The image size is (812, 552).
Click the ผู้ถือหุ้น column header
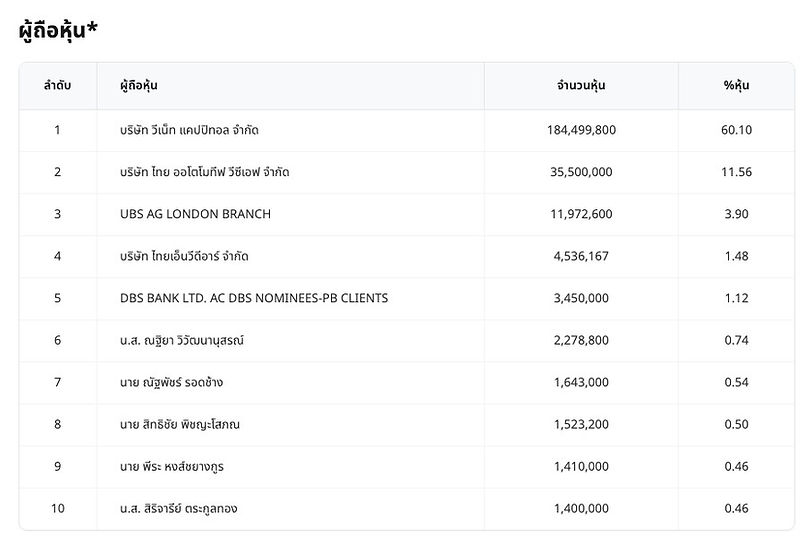click(x=138, y=86)
